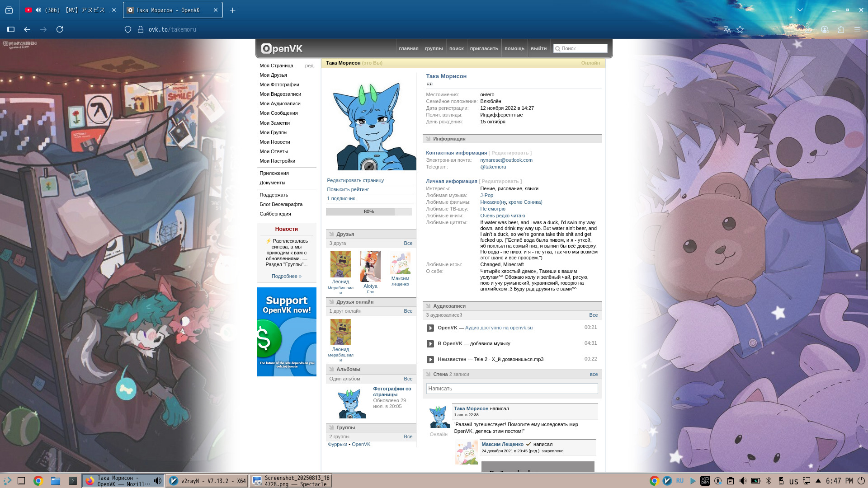Click the browser translate page icon
Image resolution: width=868 pixels, height=488 pixels.
click(x=727, y=29)
